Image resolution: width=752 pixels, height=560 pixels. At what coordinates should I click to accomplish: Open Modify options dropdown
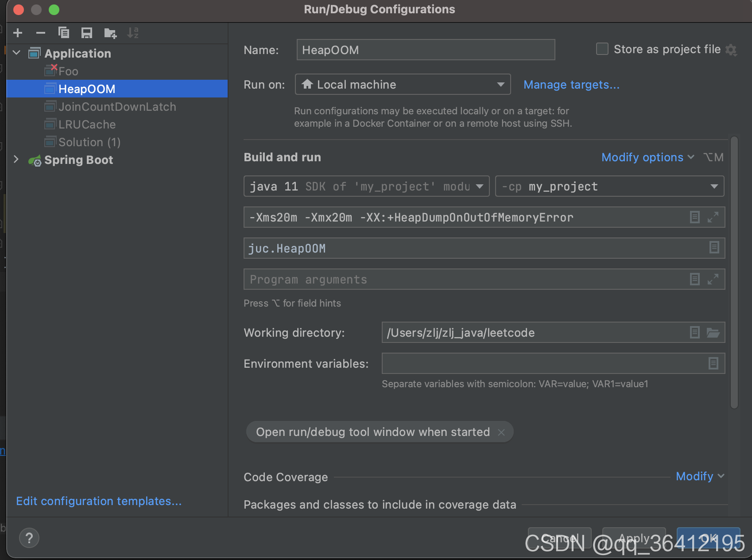(648, 157)
